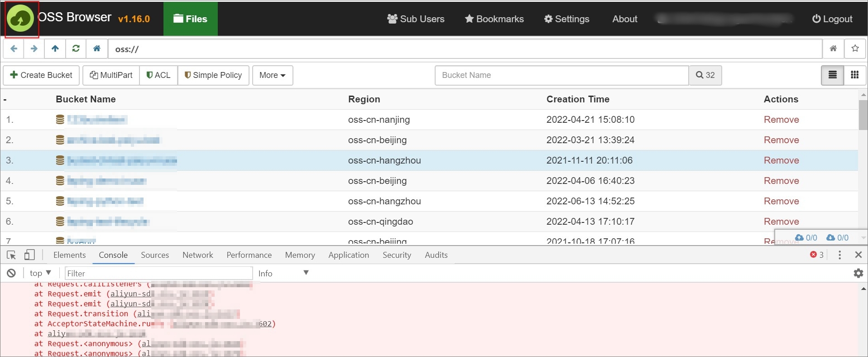This screenshot has height=357, width=868.
Task: Show upload progress 0/0
Action: coord(806,238)
